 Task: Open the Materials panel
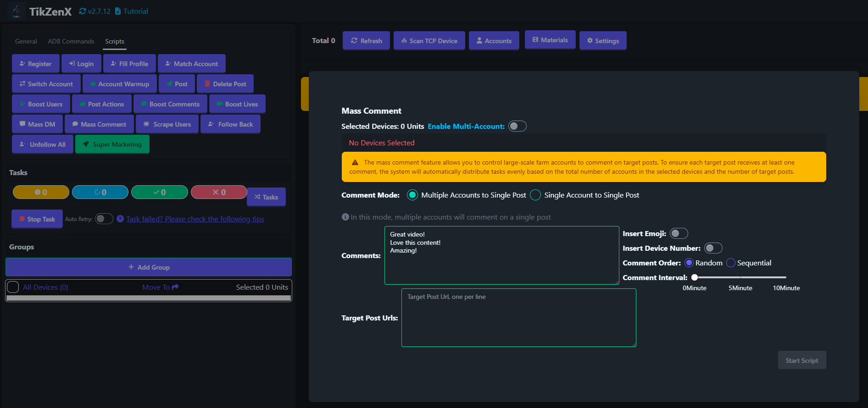(550, 40)
